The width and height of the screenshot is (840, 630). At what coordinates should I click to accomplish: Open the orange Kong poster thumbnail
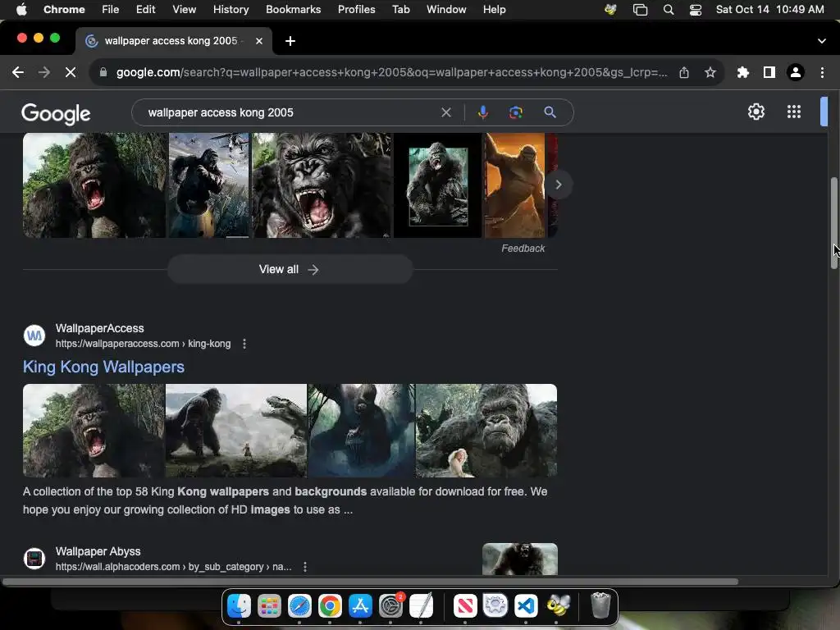(x=514, y=185)
